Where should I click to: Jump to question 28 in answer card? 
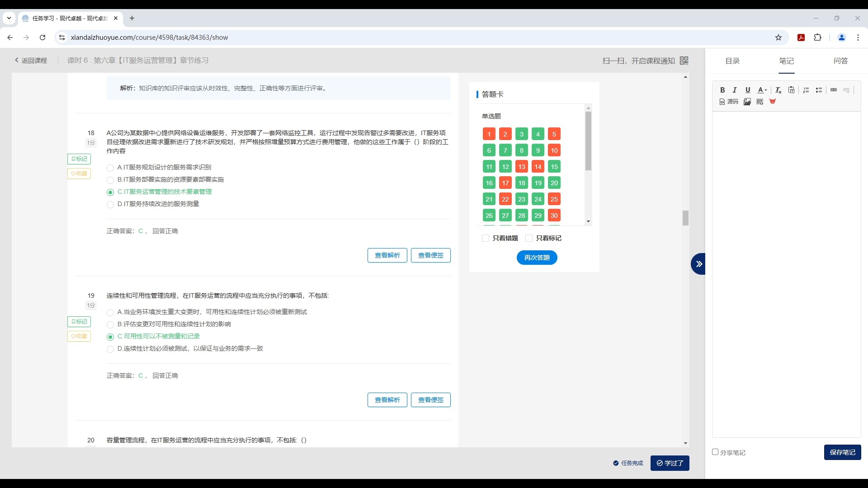point(522,216)
